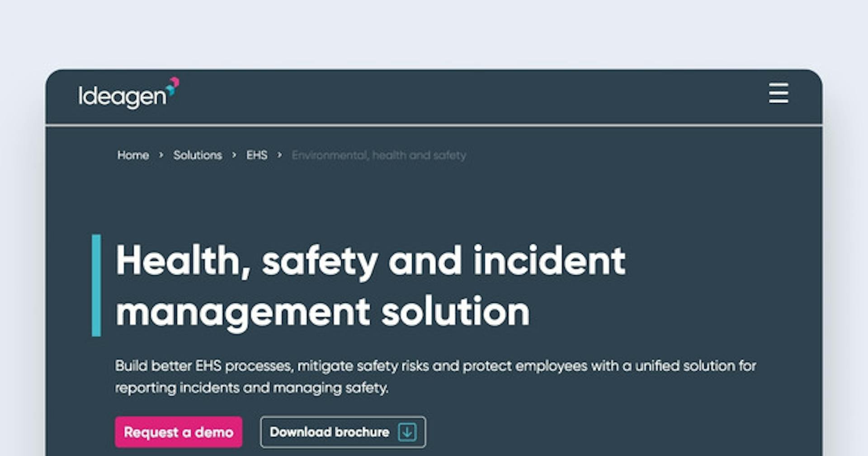Click the Request a demo button

click(179, 432)
